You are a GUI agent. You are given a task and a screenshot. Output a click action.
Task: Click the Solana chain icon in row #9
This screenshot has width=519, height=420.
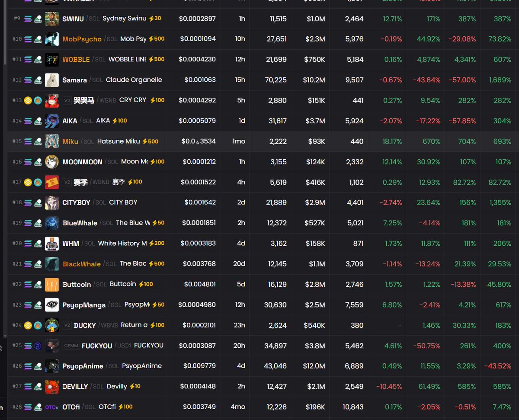tap(28, 19)
